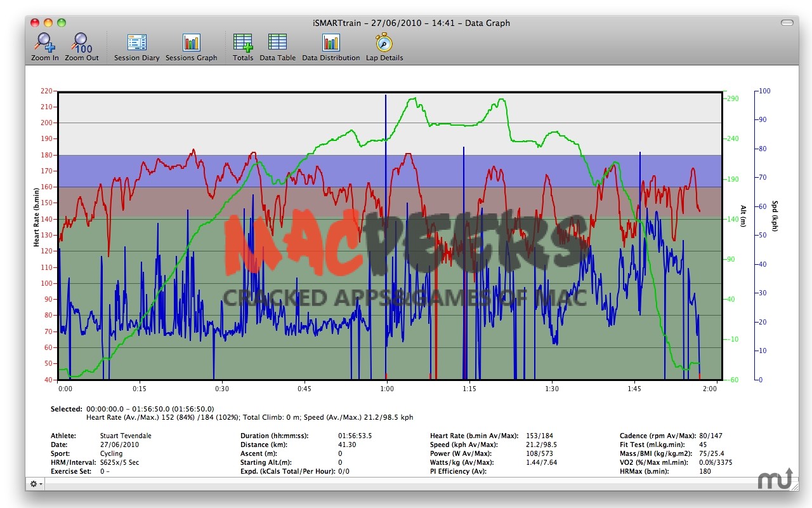
Task: Select the Spd (kph) axis label
Action: (x=774, y=216)
